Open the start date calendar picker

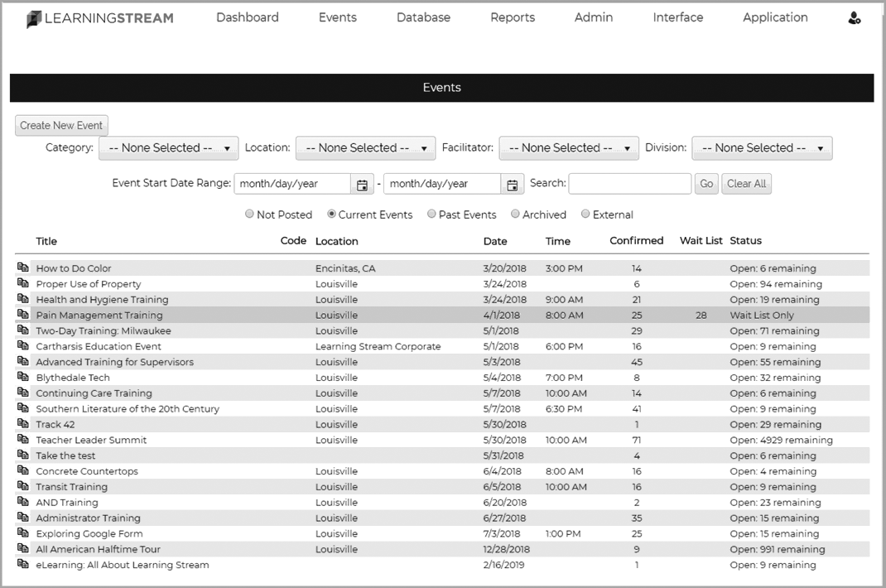[x=362, y=185]
